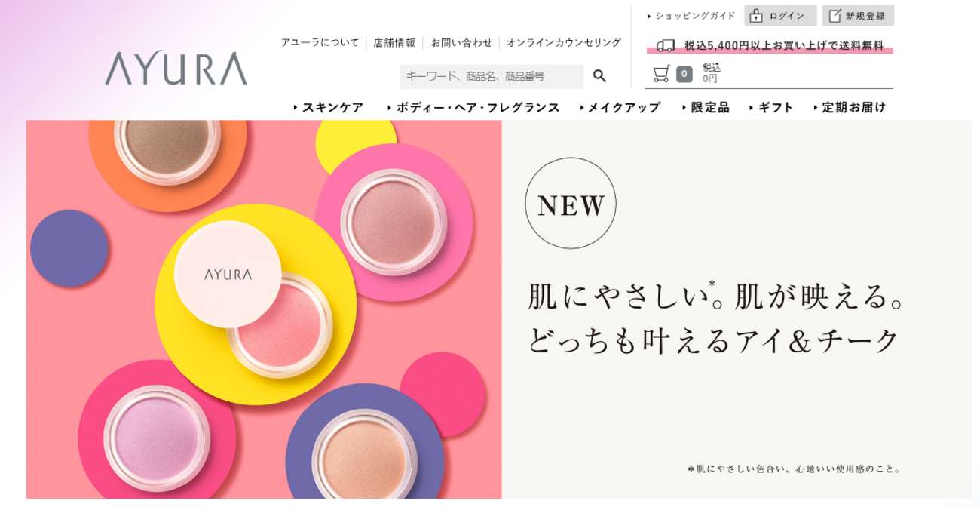Open the お問い合わせ link
The image size is (980, 507).
[461, 43]
